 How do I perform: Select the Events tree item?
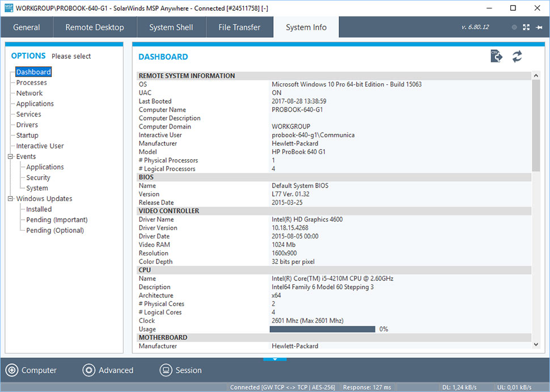point(26,156)
